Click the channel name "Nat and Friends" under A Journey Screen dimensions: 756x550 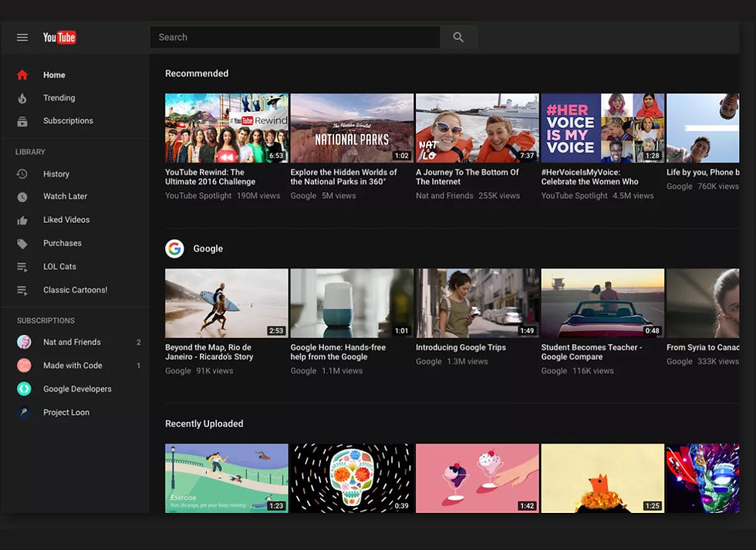coord(444,196)
